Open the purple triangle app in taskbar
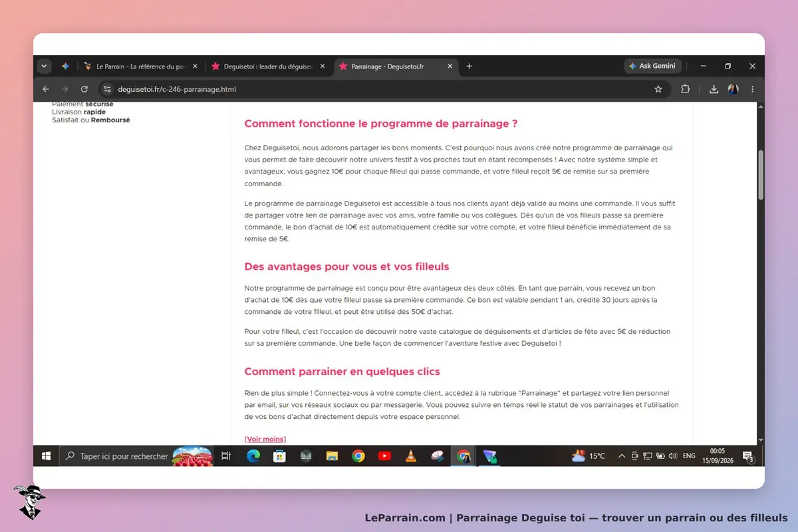 pos(489,456)
